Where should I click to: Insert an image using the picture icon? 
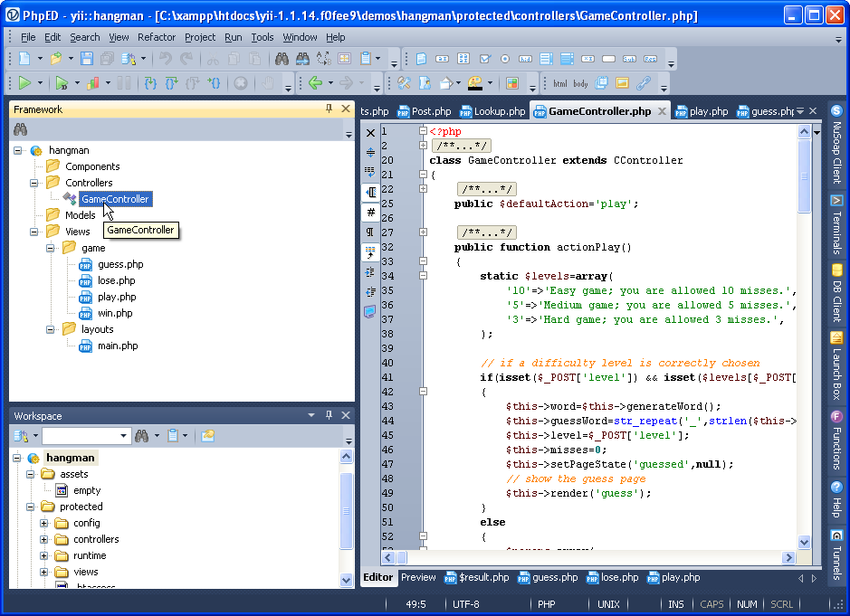tap(622, 83)
